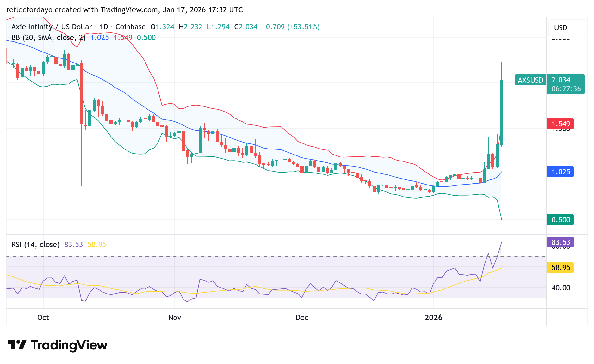The height and width of the screenshot is (364, 594).
Task: Click the TradingView wordmark text
Action: coord(69,345)
